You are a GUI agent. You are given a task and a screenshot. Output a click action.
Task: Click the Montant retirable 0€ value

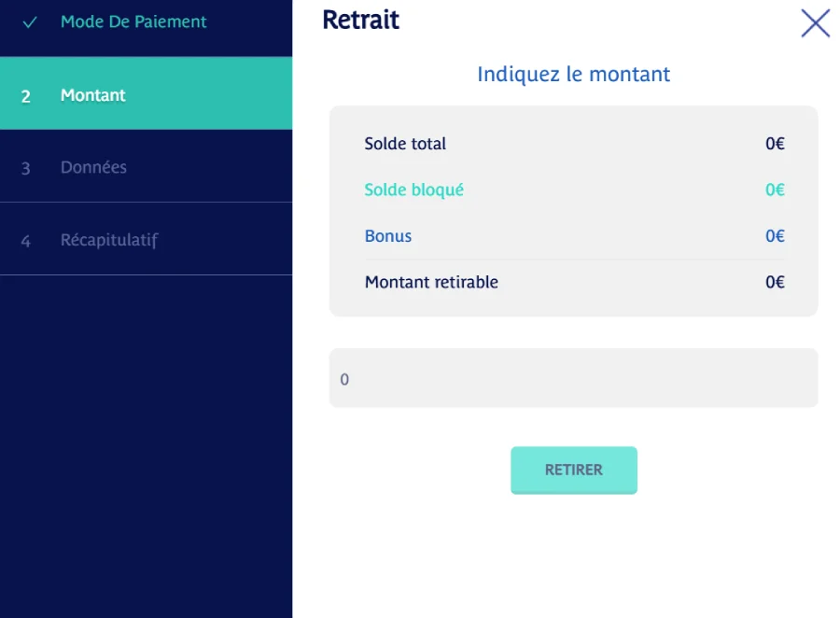tap(775, 282)
